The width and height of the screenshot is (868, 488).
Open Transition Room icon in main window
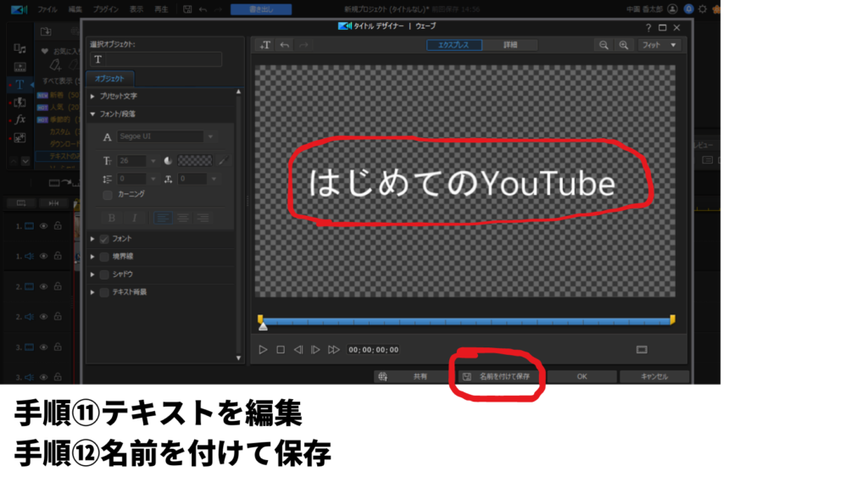pos(19,103)
